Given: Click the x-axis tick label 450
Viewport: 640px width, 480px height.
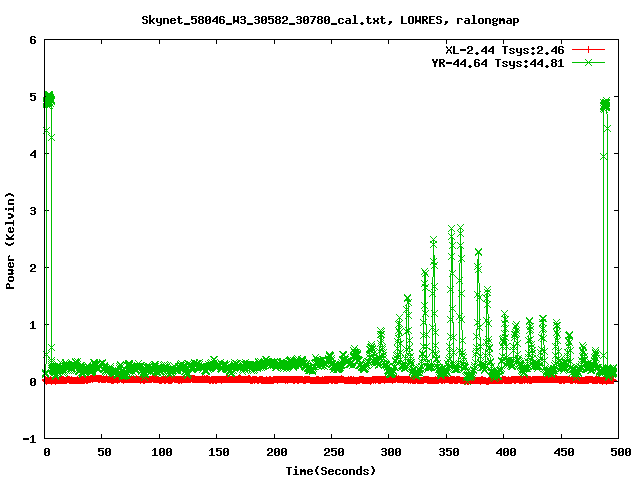Looking at the screenshot, I should (564, 452).
